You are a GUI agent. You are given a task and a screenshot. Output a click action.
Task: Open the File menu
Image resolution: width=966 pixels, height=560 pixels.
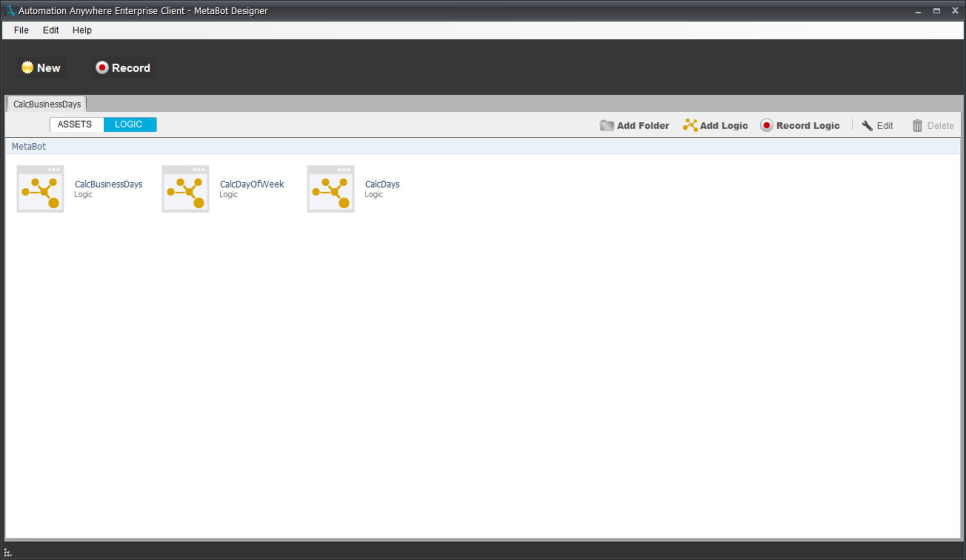[21, 30]
